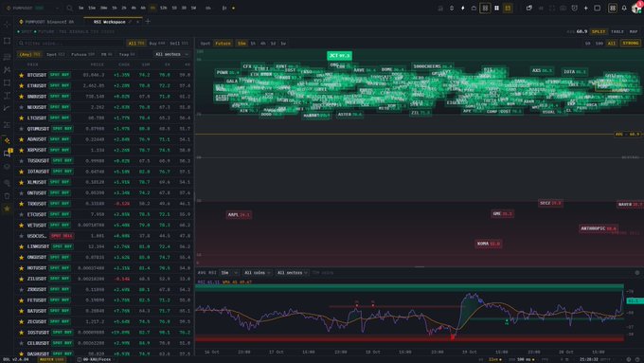Click the KOMA label in heatmap
This screenshot has width=644, height=363.
pos(489,244)
